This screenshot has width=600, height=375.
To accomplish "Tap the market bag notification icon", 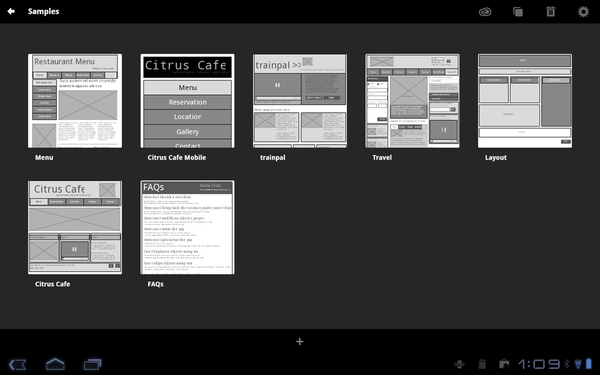I will pyautogui.click(x=504, y=364).
